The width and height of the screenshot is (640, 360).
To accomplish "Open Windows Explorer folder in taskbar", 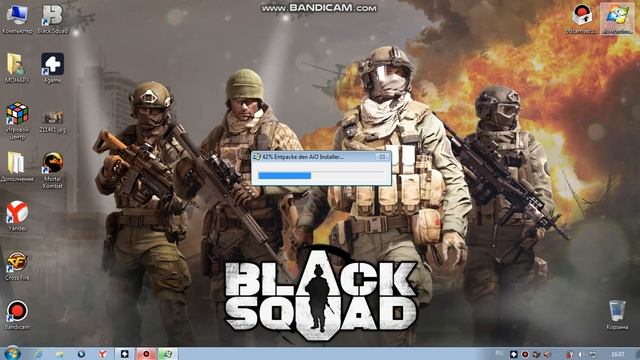I will (60, 354).
